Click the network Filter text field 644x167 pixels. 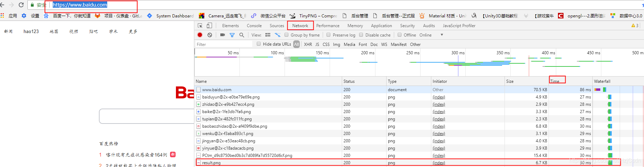(x=224, y=44)
